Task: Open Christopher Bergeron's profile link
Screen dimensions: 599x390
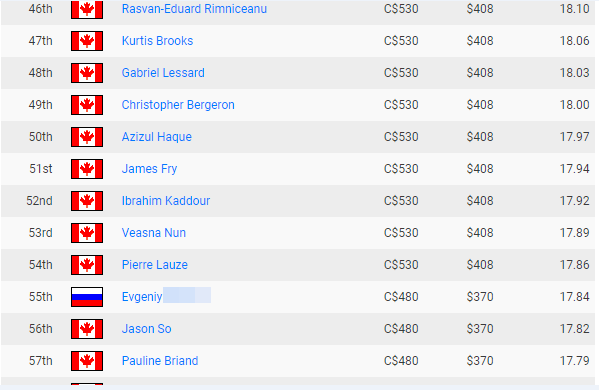Action: tap(178, 105)
